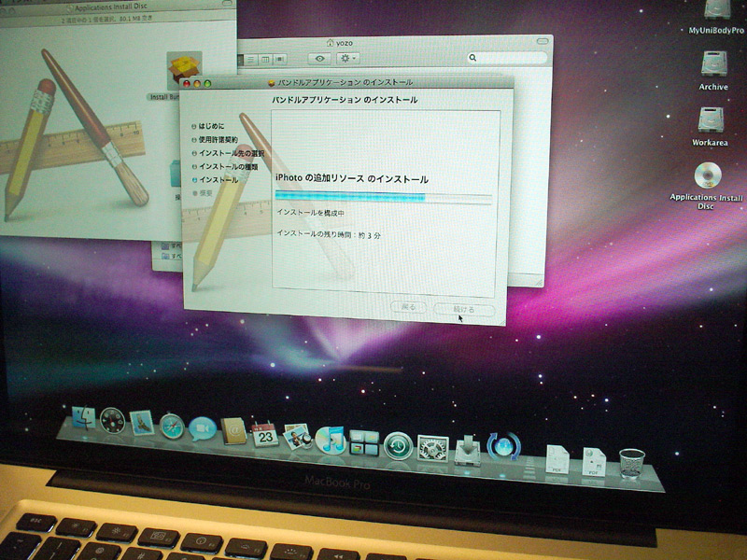
Task: Open iCal showing date 23
Action: pos(265,434)
